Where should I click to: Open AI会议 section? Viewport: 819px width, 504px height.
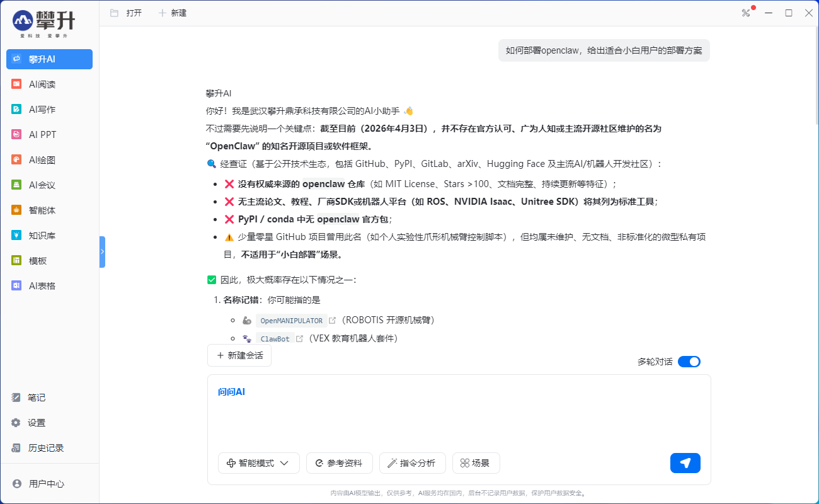point(49,185)
